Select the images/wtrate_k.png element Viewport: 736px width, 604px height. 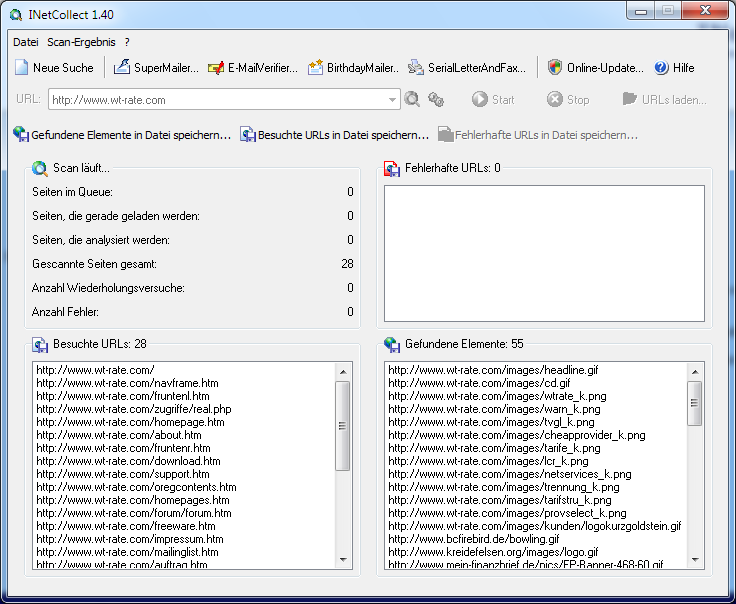click(x=498, y=396)
